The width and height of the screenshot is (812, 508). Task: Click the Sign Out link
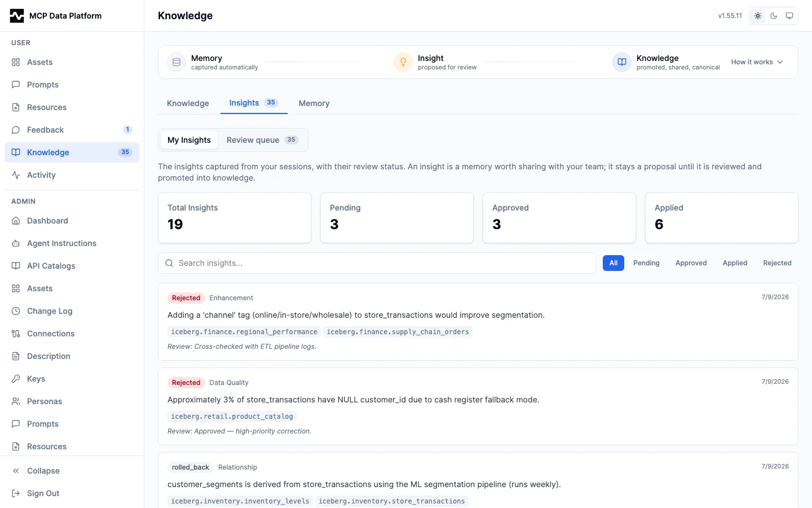point(72,493)
